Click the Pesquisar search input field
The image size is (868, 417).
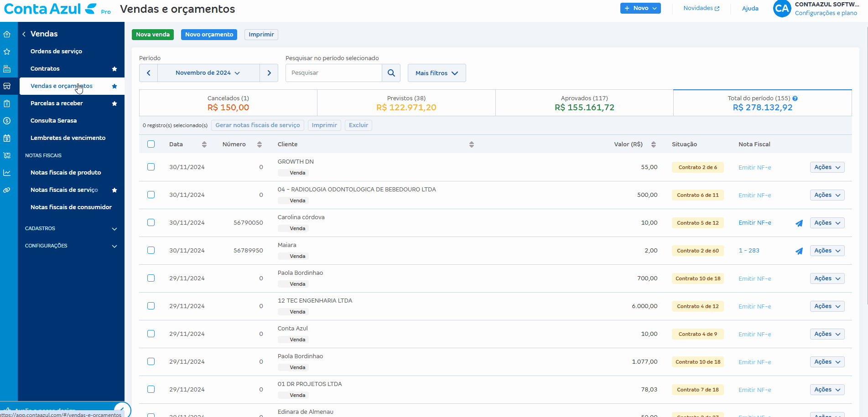pos(333,73)
